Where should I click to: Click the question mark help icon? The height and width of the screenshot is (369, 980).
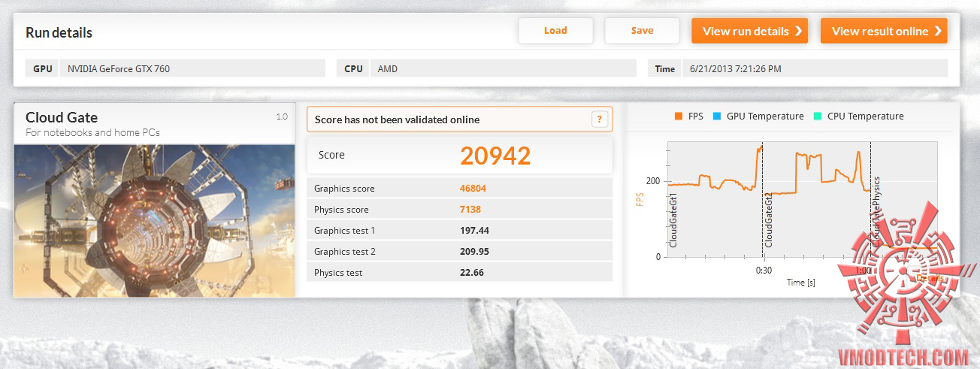tap(599, 119)
